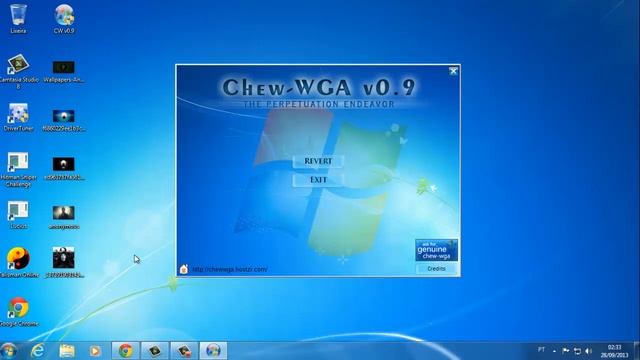The width and height of the screenshot is (640, 360).
Task: Click the REVERT button in Chew-WGA
Action: 318,161
